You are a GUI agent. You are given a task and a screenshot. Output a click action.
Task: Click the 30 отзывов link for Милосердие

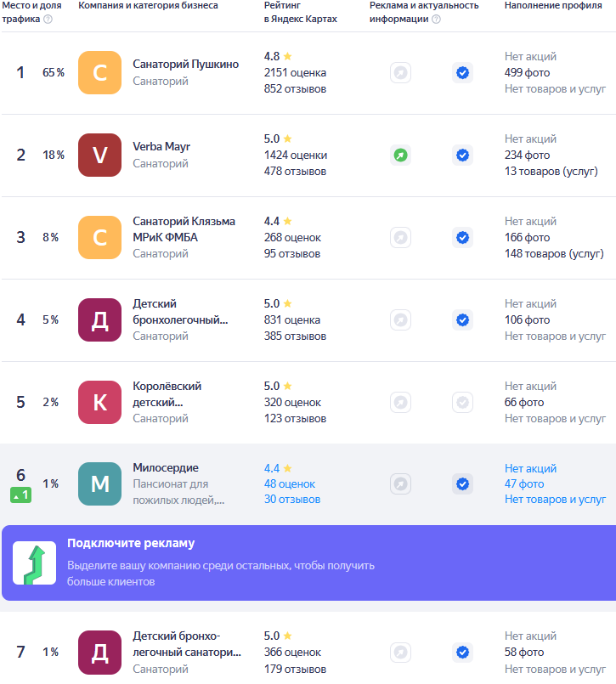pos(292,500)
